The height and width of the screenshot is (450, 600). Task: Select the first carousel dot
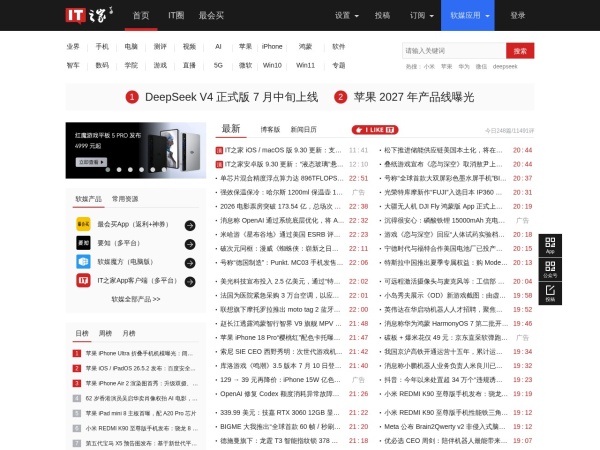click(x=108, y=170)
